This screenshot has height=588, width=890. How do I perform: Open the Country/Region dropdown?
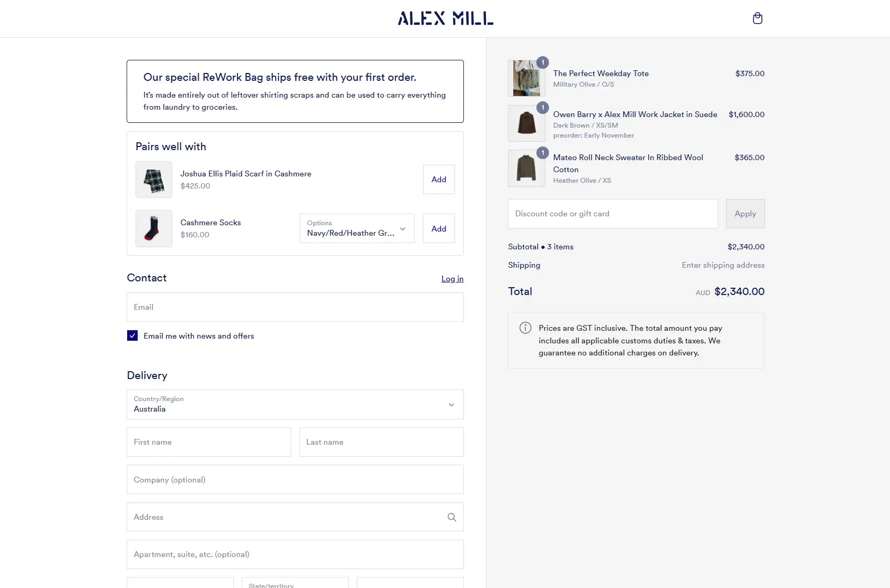[295, 404]
